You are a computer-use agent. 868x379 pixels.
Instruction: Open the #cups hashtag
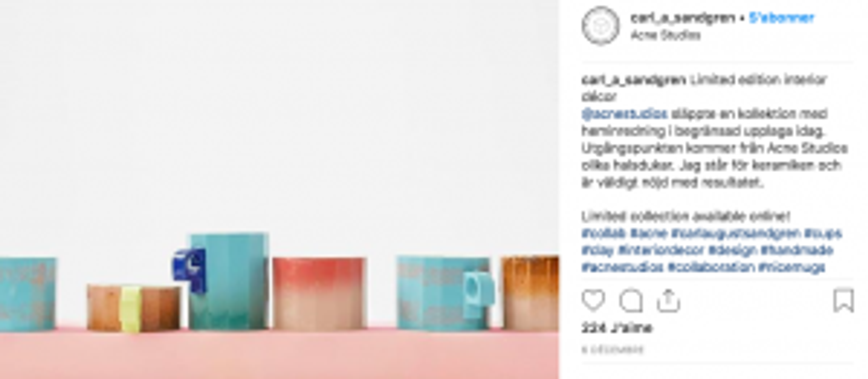coord(823,233)
